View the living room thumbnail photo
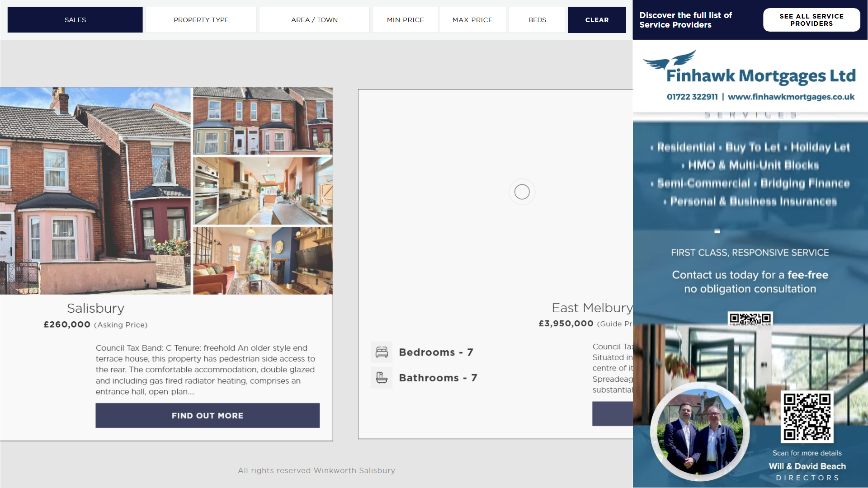The width and height of the screenshot is (868, 488). pyautogui.click(x=263, y=261)
